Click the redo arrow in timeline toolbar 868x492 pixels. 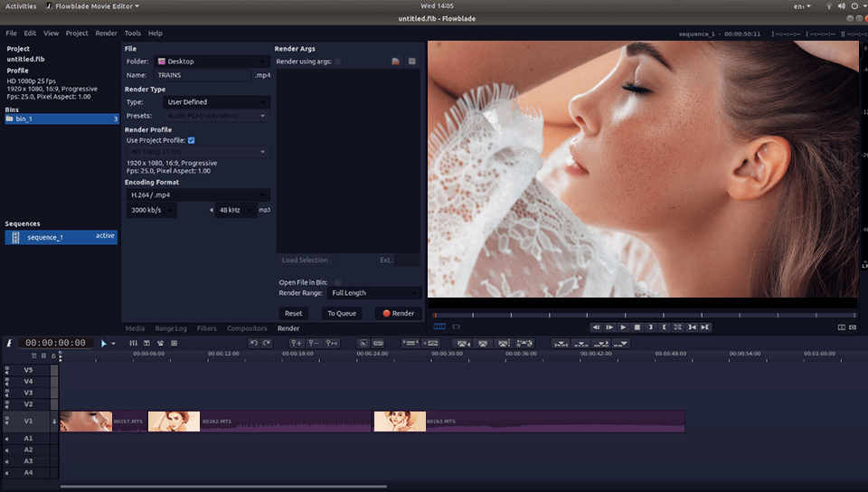point(266,344)
